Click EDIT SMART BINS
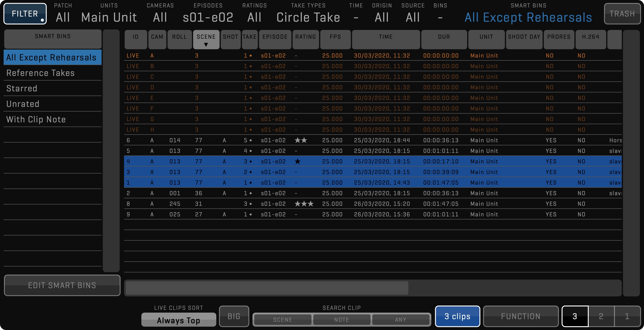Viewport: 644px width, 330px height. 62,285
